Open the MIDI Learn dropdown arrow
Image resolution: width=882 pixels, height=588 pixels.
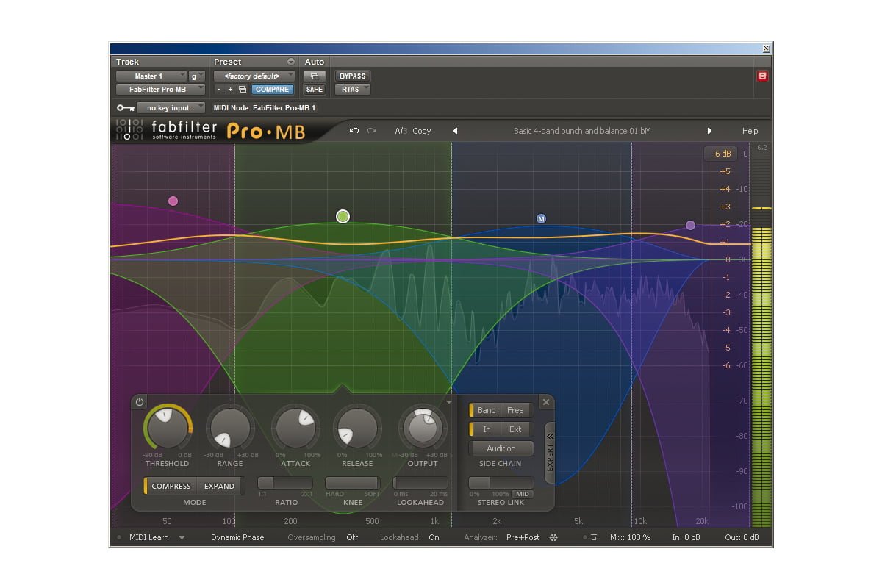[182, 537]
